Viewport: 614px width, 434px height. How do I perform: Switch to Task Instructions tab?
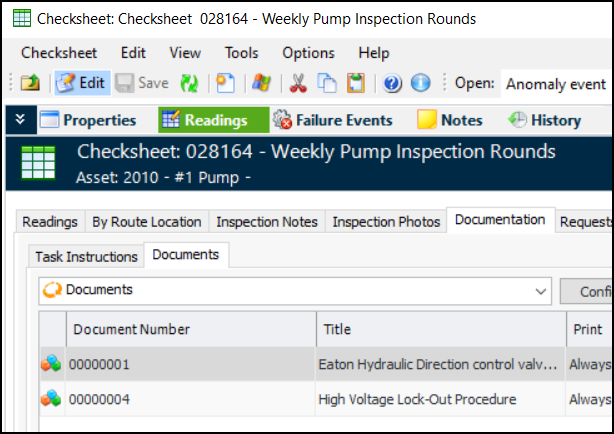click(x=87, y=257)
